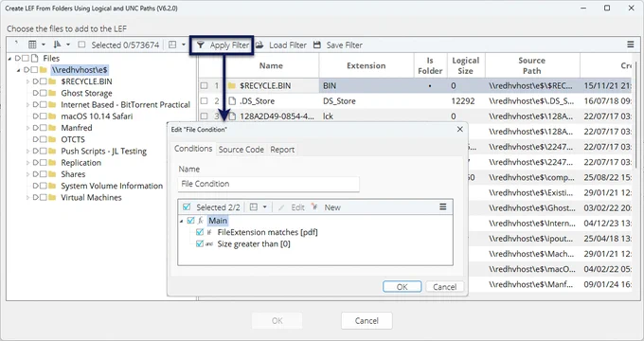Click the table view grid icon

coord(32,45)
